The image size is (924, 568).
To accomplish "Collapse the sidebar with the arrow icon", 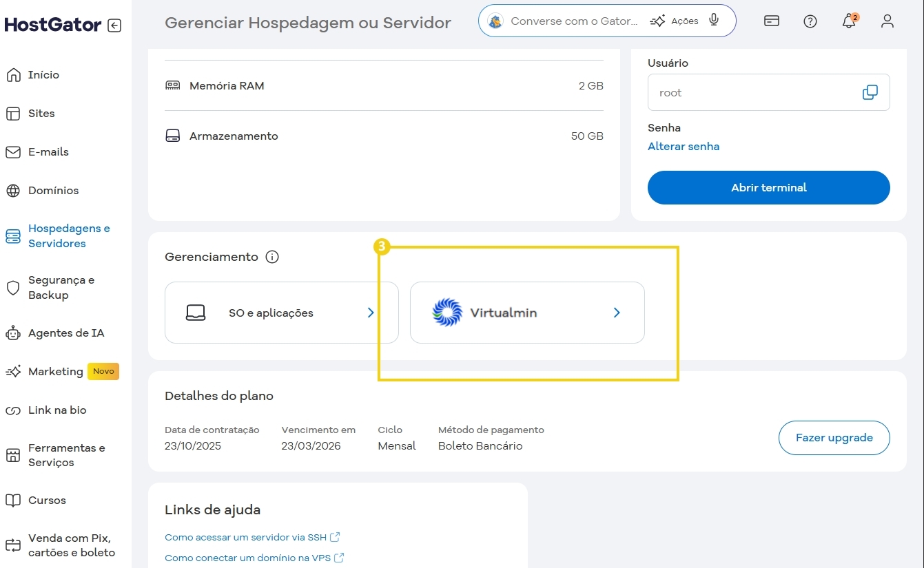I will point(114,25).
